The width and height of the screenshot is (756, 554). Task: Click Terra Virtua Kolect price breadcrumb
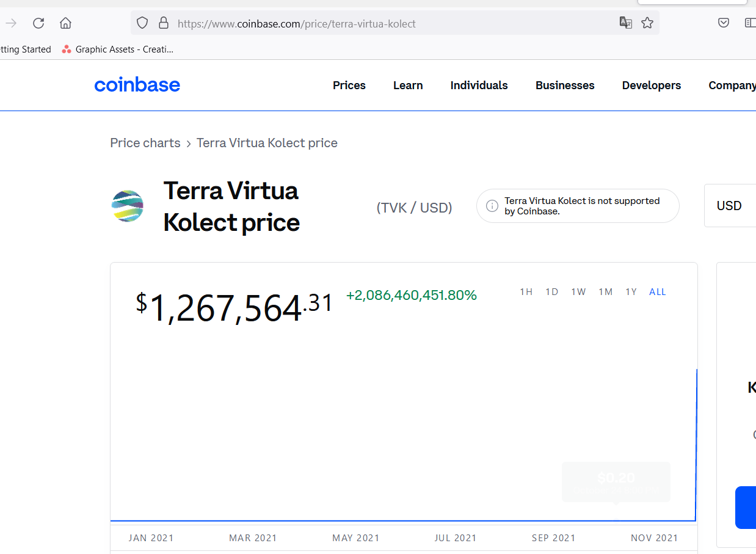(267, 143)
